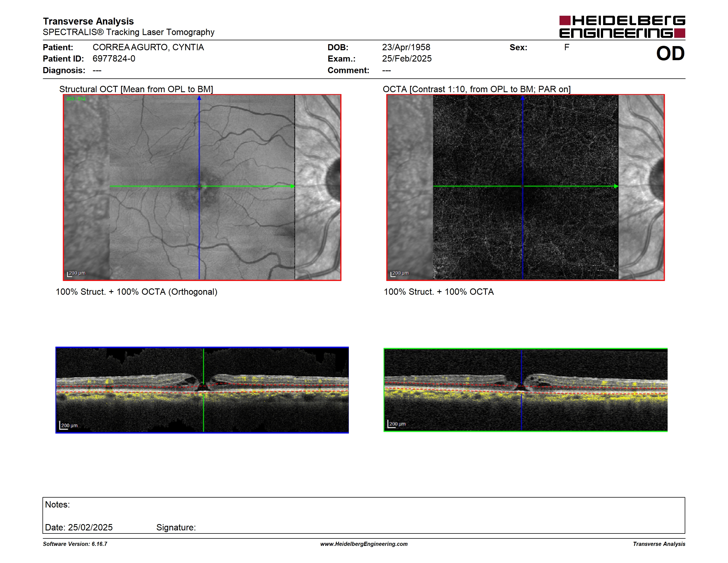Click the 'Exam.:' label

pos(342,59)
